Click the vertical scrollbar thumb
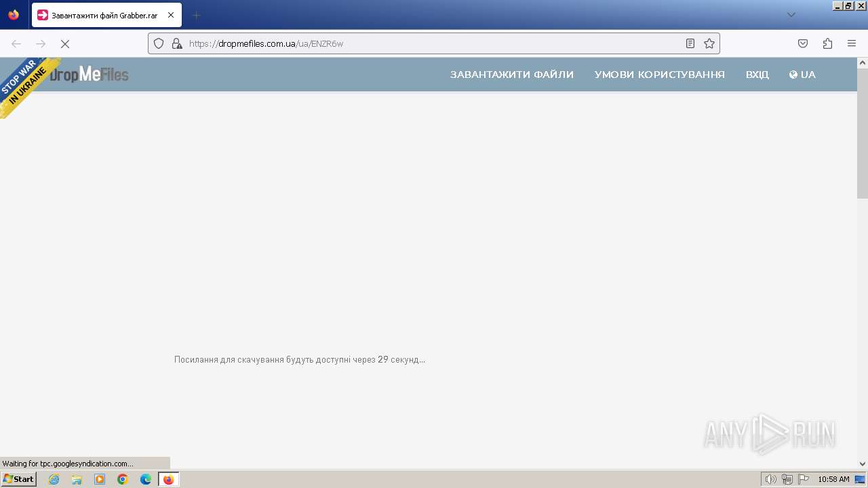 [863, 134]
